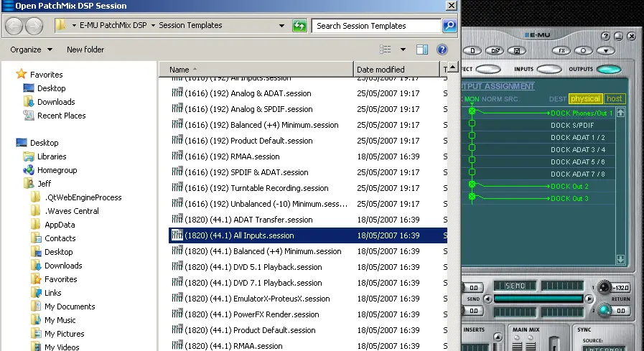Open the .Waves Central folder in tree
The image size is (644, 351).
pyautogui.click(x=65, y=211)
